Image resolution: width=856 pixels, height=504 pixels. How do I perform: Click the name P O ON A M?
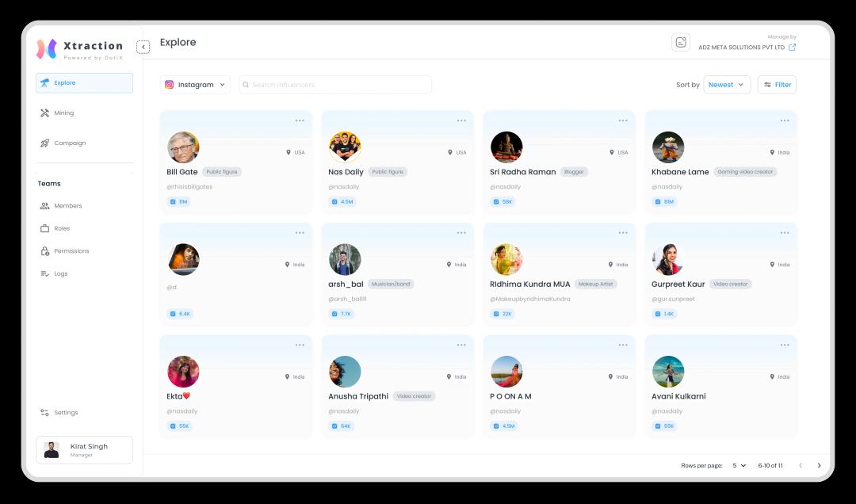[510, 396]
